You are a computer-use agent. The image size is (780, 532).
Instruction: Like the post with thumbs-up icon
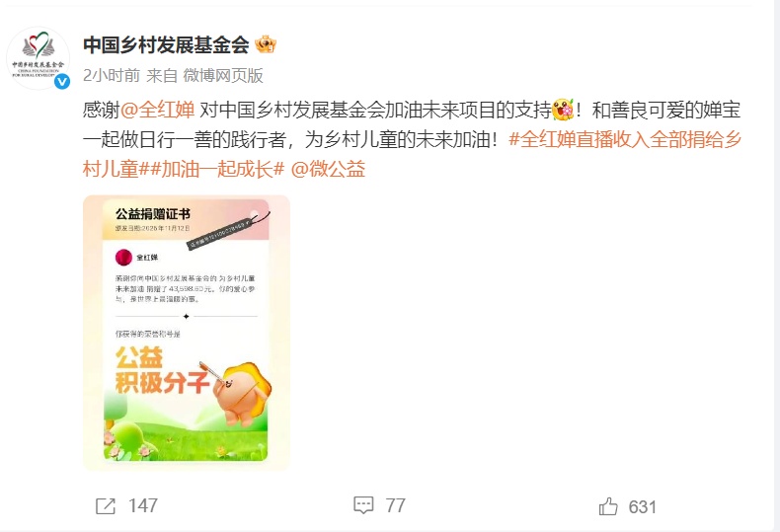tap(608, 506)
